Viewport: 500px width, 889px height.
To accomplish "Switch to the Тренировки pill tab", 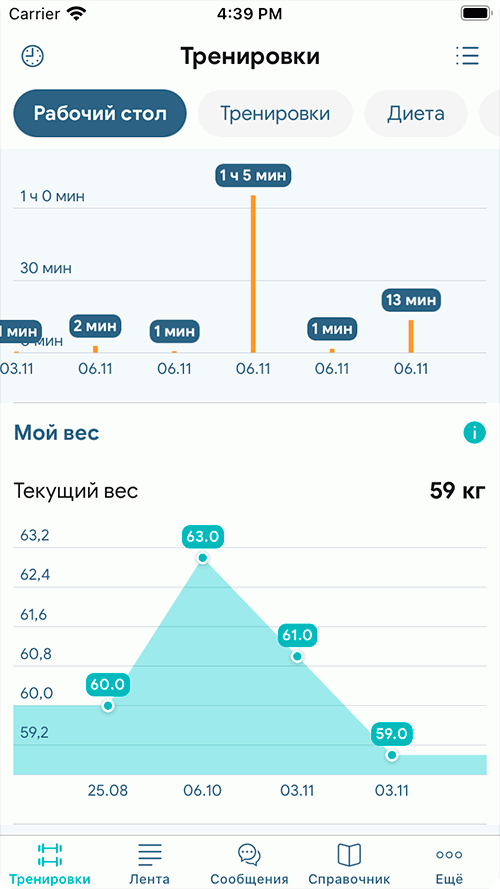I will click(x=275, y=113).
